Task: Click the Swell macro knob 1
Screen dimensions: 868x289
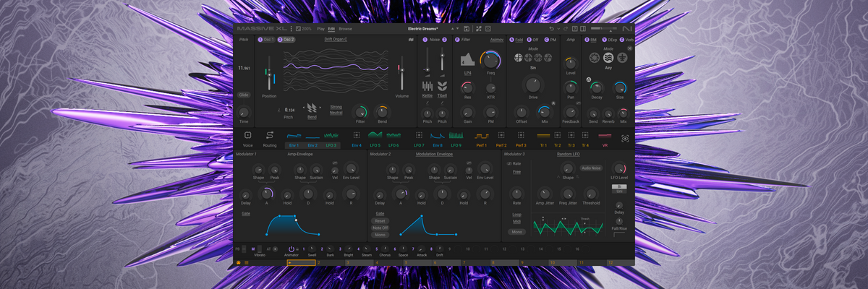Action: point(312,249)
